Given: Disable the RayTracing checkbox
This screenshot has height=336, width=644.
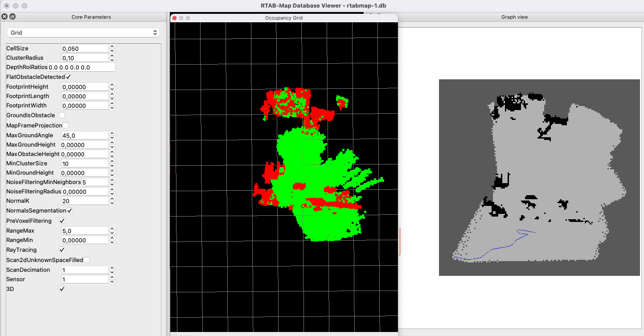Looking at the screenshot, I should [x=62, y=250].
